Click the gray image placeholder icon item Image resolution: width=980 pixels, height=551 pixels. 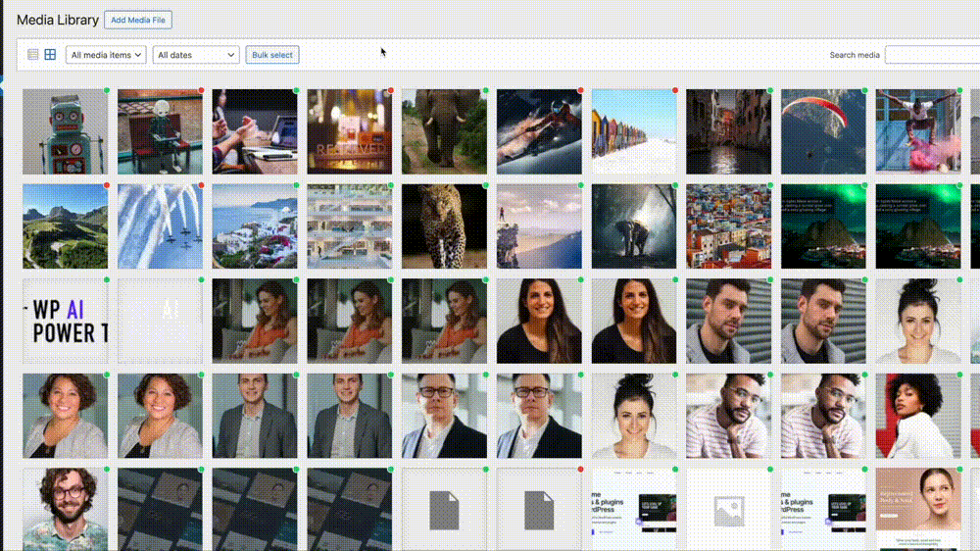point(728,510)
